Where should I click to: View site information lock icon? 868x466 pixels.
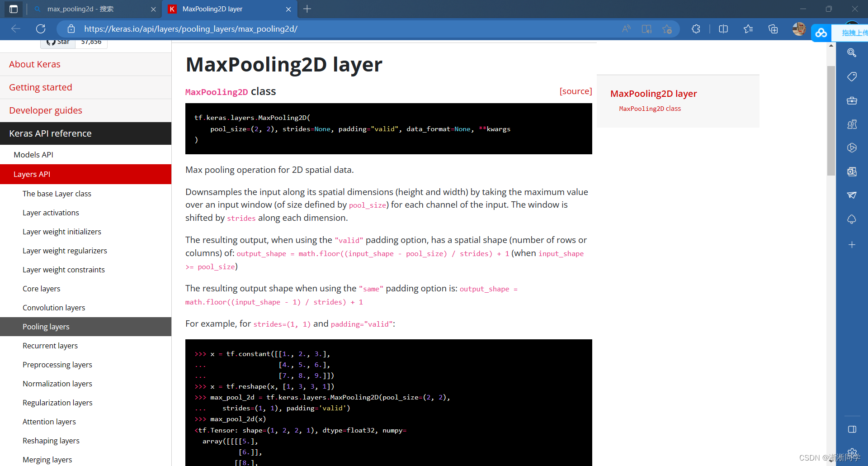[71, 29]
